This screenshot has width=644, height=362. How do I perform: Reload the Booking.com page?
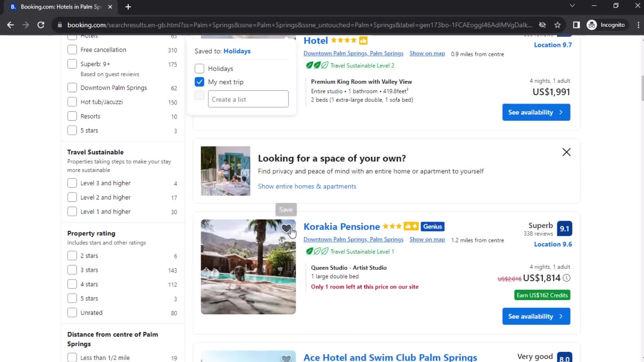pyautogui.click(x=41, y=25)
